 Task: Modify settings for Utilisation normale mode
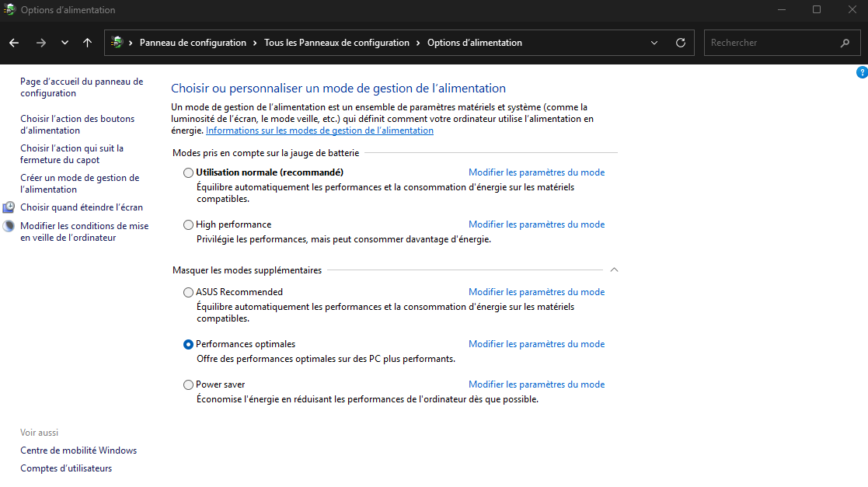coord(536,172)
